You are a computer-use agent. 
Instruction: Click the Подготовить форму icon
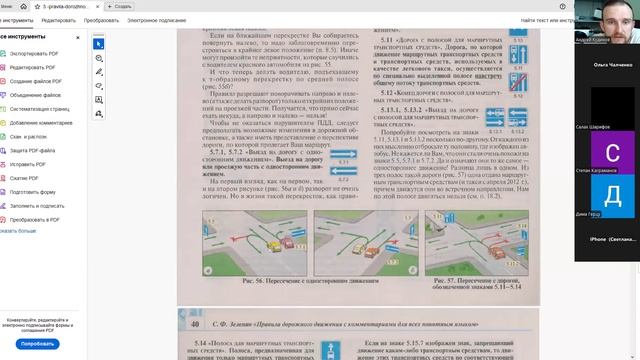[x=3, y=192]
